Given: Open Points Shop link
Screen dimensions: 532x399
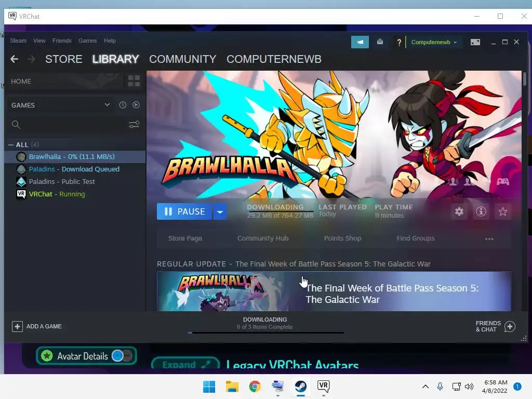Looking at the screenshot, I should click(342, 238).
